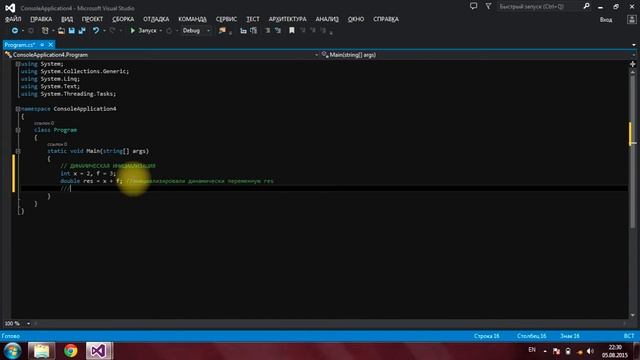Click the Navigate Forward icon in toolbar
This screenshot has width=640, height=360.
point(31,31)
